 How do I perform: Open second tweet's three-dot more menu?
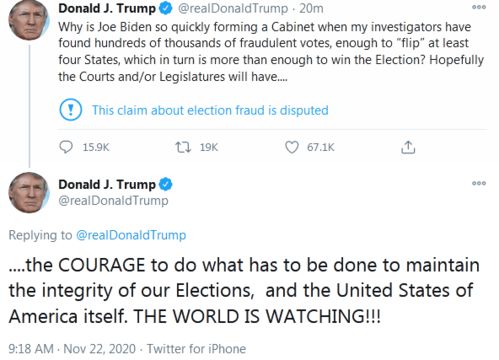[x=479, y=183]
